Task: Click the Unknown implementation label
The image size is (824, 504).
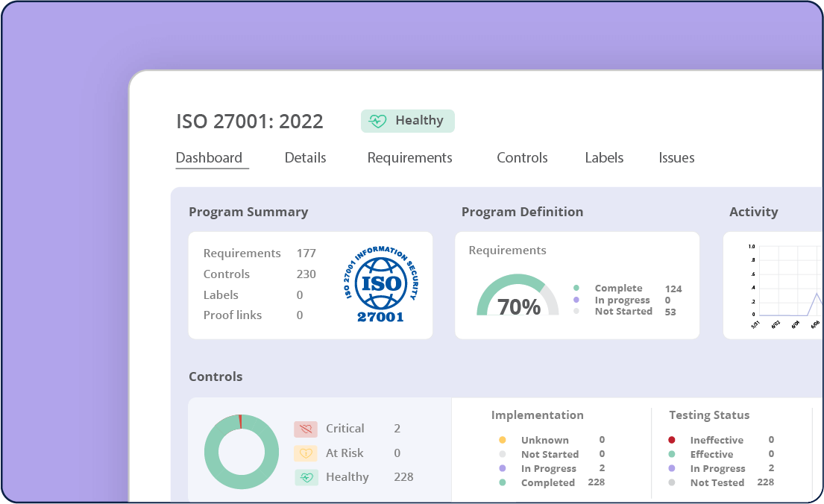Action: click(x=545, y=441)
